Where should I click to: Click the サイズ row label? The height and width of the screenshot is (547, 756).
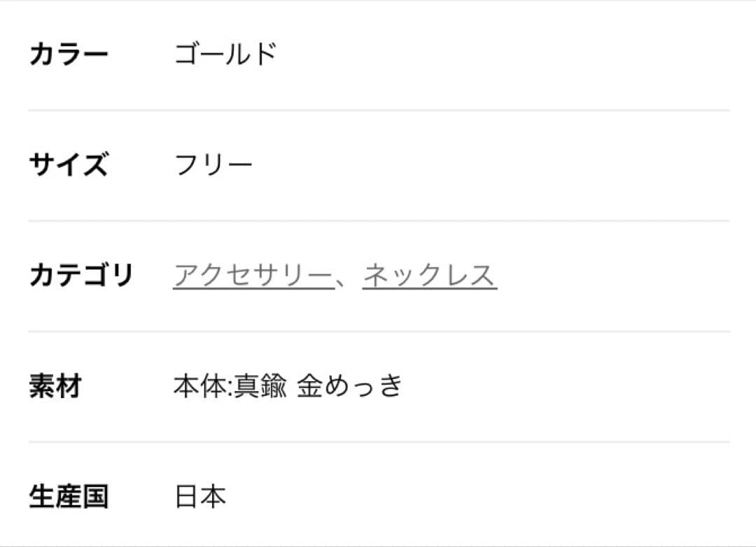[x=69, y=165]
